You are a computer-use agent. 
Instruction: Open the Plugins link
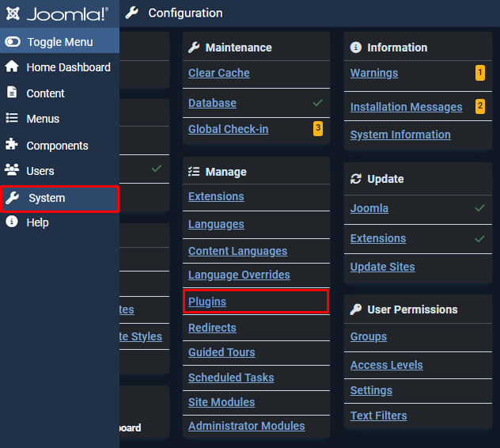207,302
